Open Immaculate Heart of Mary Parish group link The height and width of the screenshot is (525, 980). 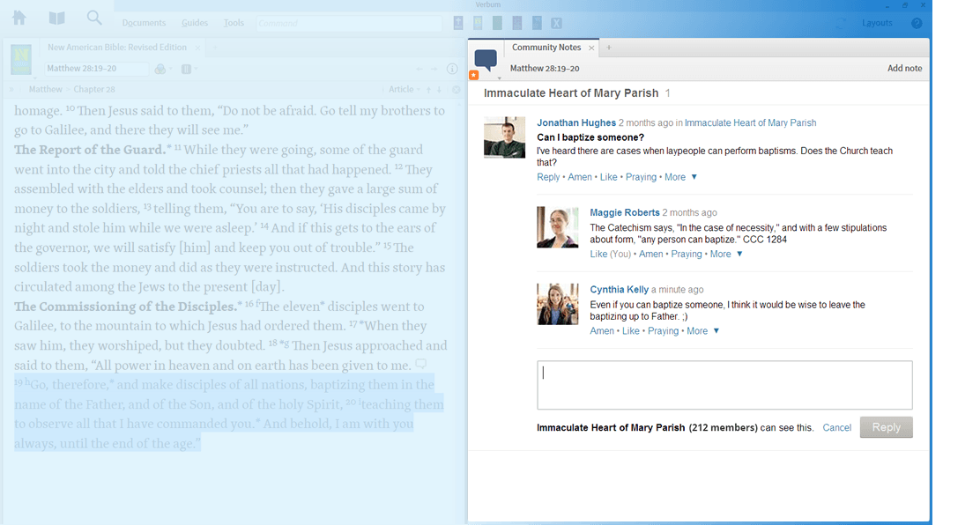tap(750, 123)
